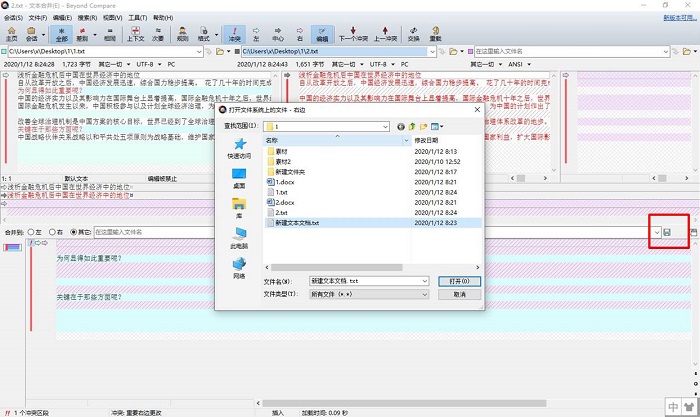Open dialog view menu dropdown arrow
700x417 pixels.
pos(442,127)
